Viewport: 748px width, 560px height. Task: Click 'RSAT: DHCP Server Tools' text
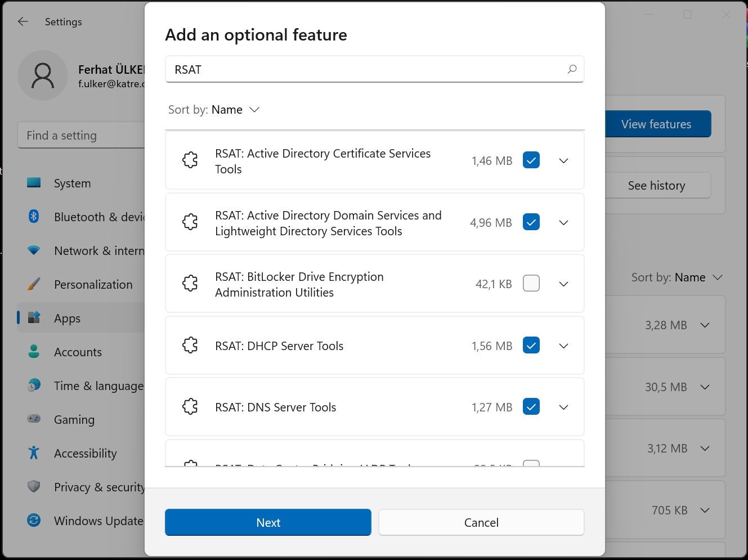(279, 346)
